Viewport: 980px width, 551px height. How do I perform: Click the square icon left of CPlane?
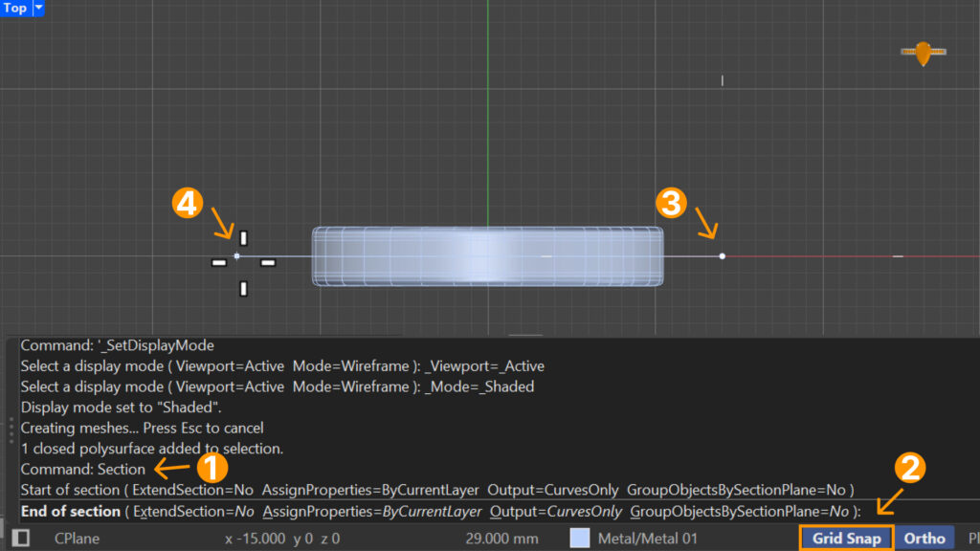click(x=21, y=539)
